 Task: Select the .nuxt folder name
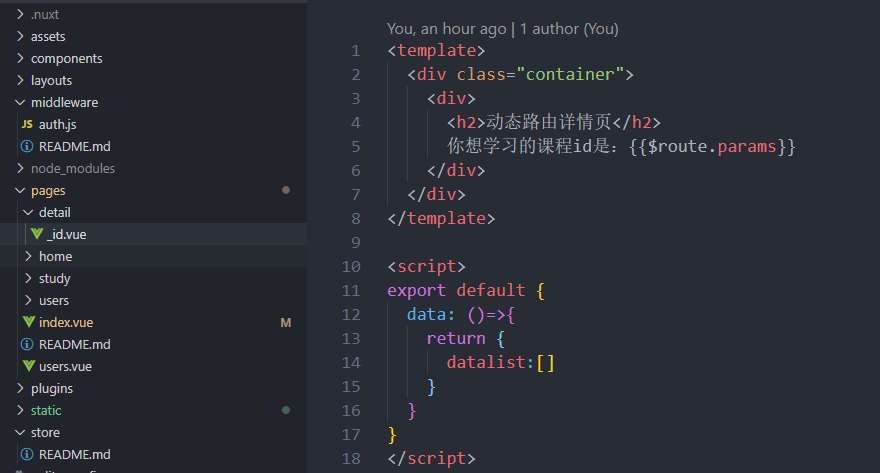45,15
